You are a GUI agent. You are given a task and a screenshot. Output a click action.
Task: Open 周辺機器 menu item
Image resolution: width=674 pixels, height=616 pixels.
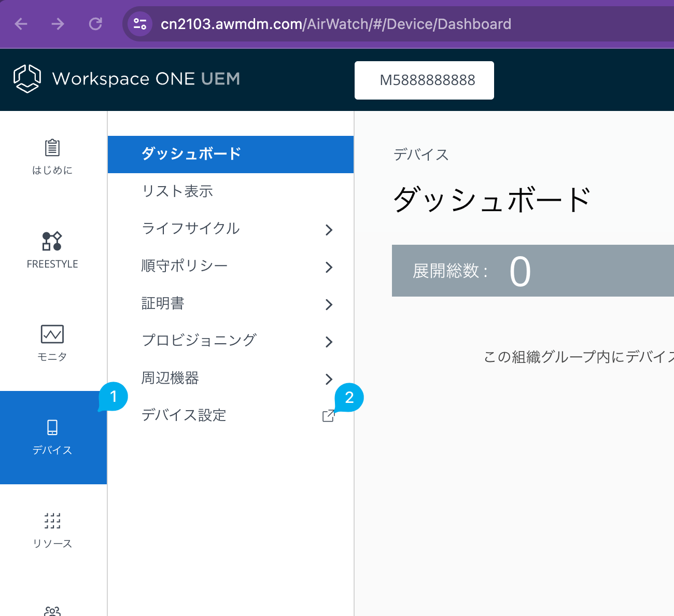click(231, 378)
